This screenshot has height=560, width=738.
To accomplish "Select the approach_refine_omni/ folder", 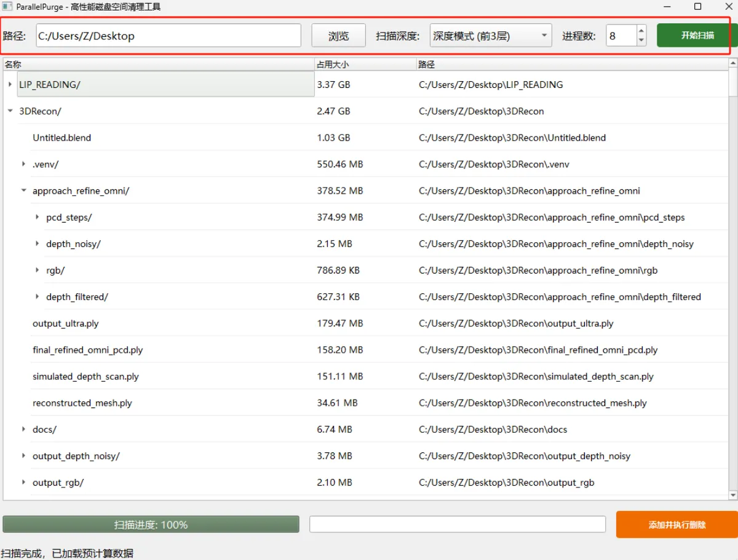I will [81, 191].
